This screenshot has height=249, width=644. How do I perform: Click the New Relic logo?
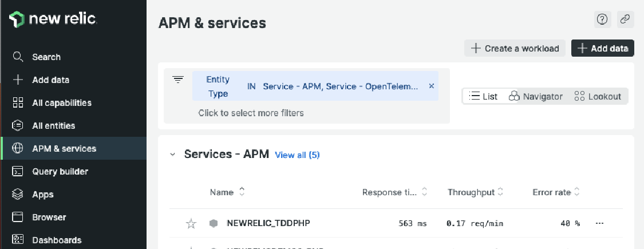(x=53, y=19)
